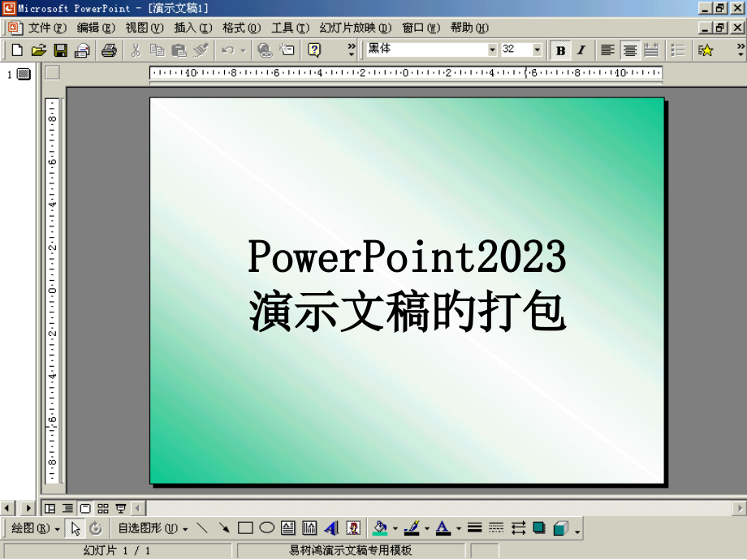Viewport: 747px width, 560px height.
Task: Create a new blank presentation
Action: click(17, 50)
